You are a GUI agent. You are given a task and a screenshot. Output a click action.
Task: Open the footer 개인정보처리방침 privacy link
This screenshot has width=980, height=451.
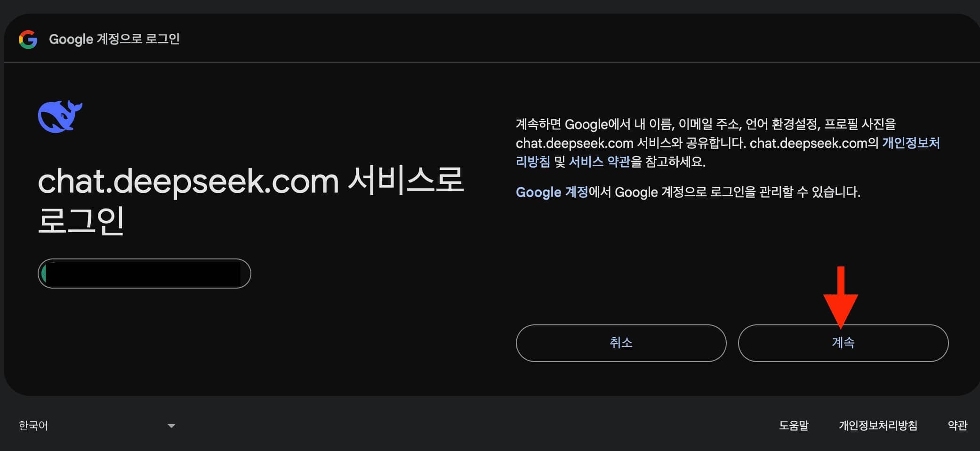tap(878, 426)
